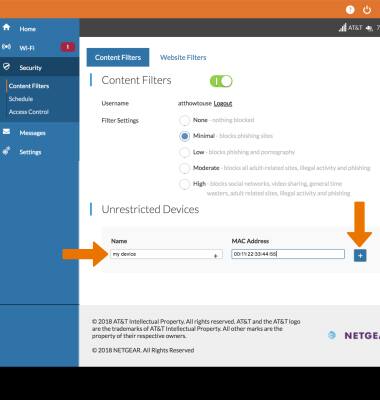Click the Settings gear icon in sidebar
380x400 pixels.
6,151
